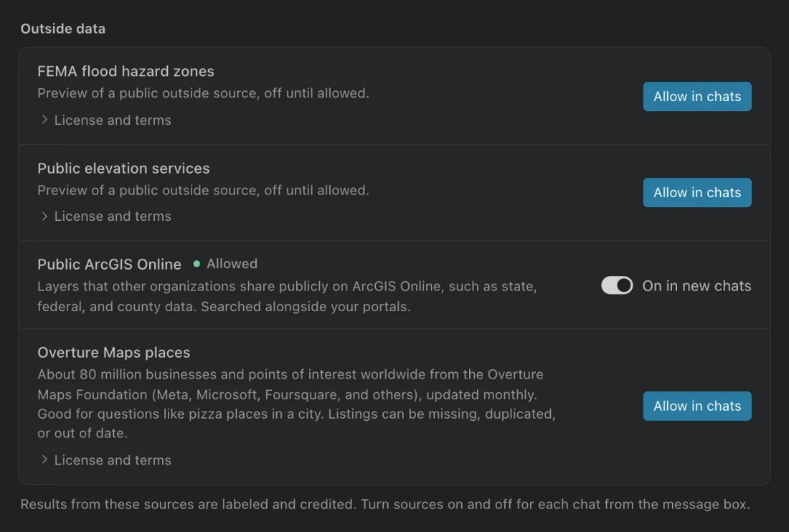Screen dimensions: 789x532
Task: Click the Outside data heading
Action: [x=63, y=29]
